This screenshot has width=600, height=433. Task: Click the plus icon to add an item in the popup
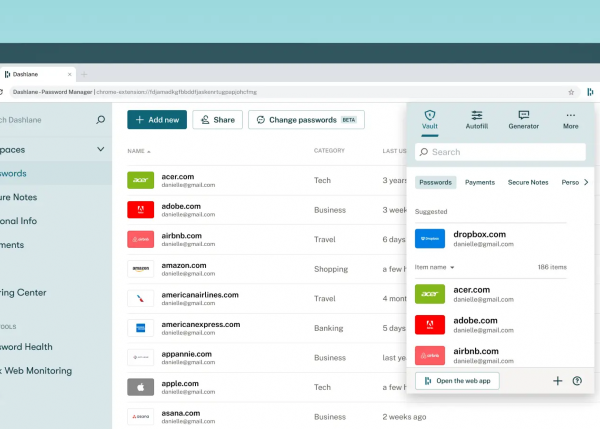click(x=558, y=381)
